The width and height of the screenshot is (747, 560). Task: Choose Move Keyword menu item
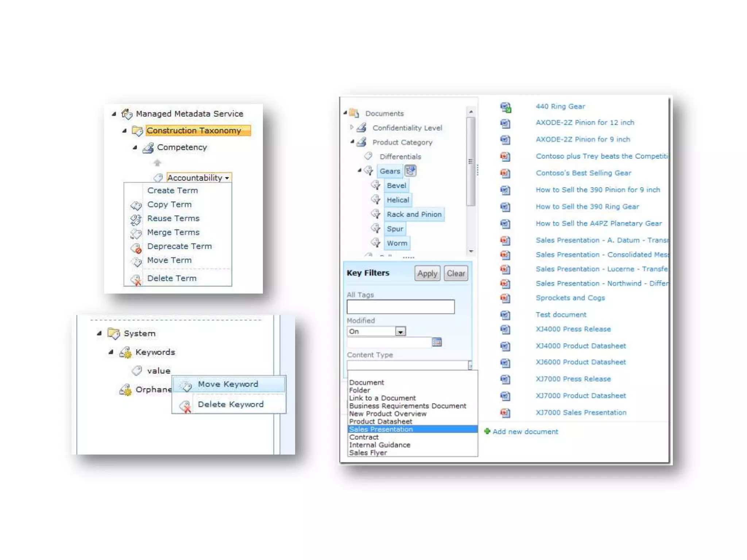point(228,384)
